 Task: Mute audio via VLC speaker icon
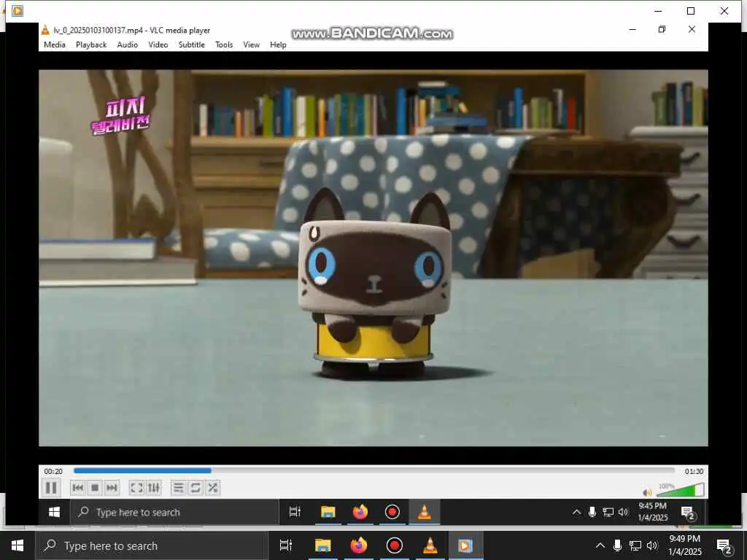(647, 492)
